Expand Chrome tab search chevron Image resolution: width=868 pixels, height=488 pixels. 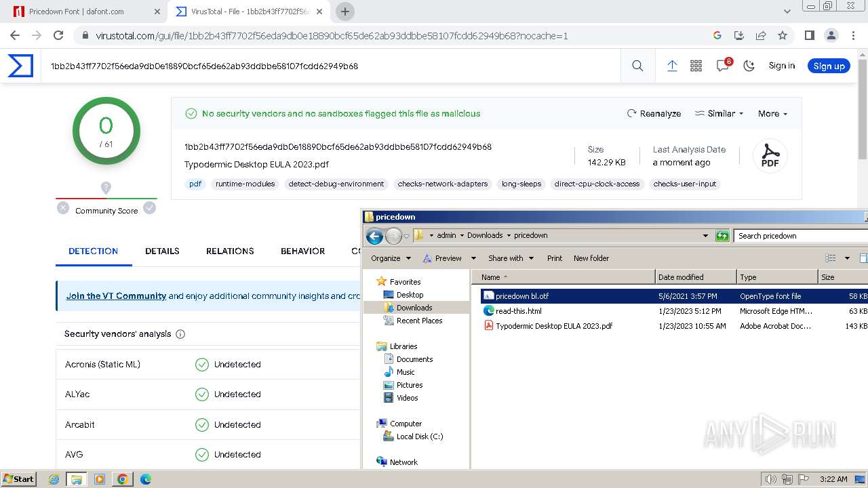point(787,12)
